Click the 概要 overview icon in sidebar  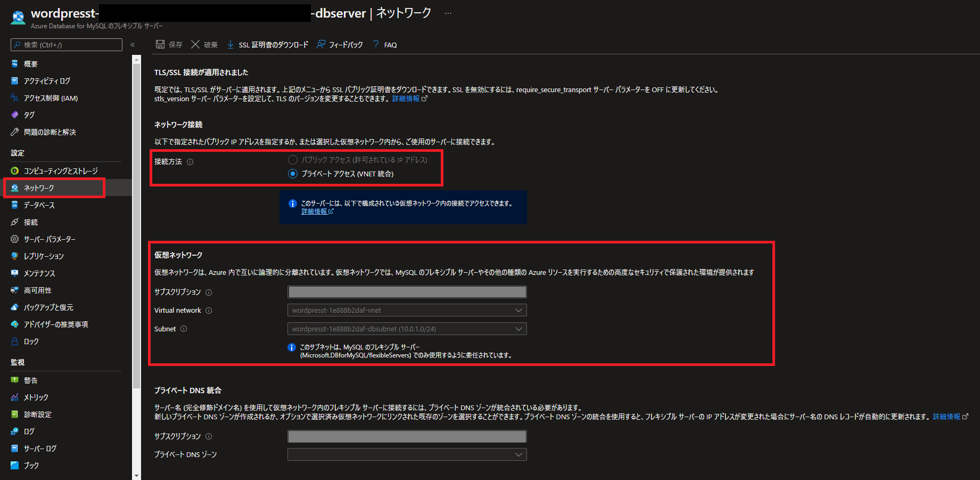(15, 64)
